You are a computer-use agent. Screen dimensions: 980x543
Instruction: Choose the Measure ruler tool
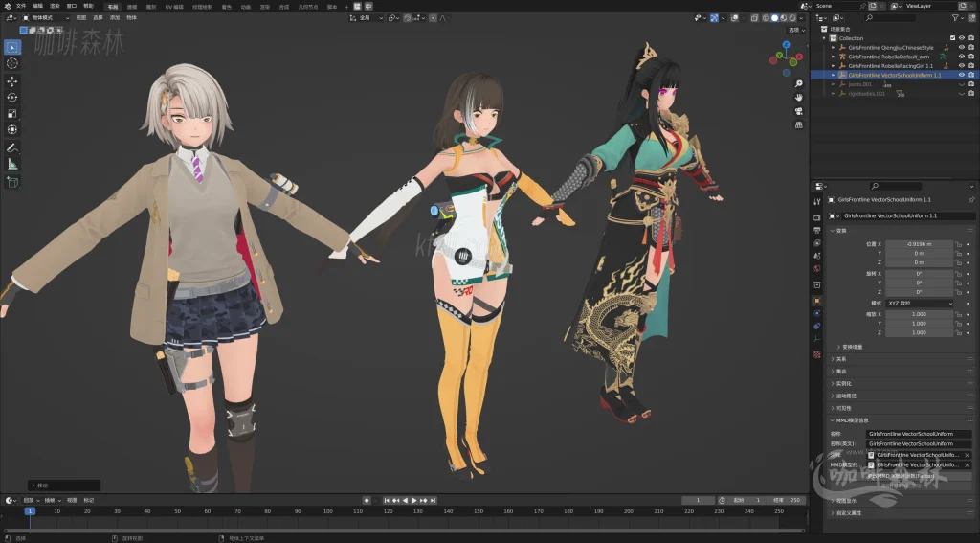(12, 164)
